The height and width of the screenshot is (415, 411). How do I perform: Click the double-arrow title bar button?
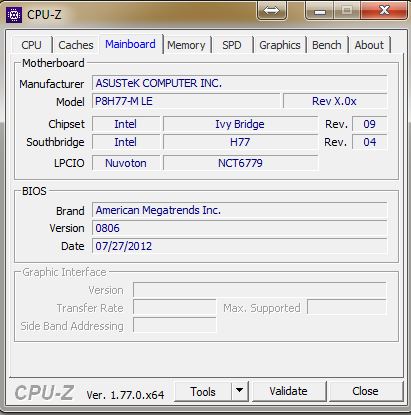[272, 11]
